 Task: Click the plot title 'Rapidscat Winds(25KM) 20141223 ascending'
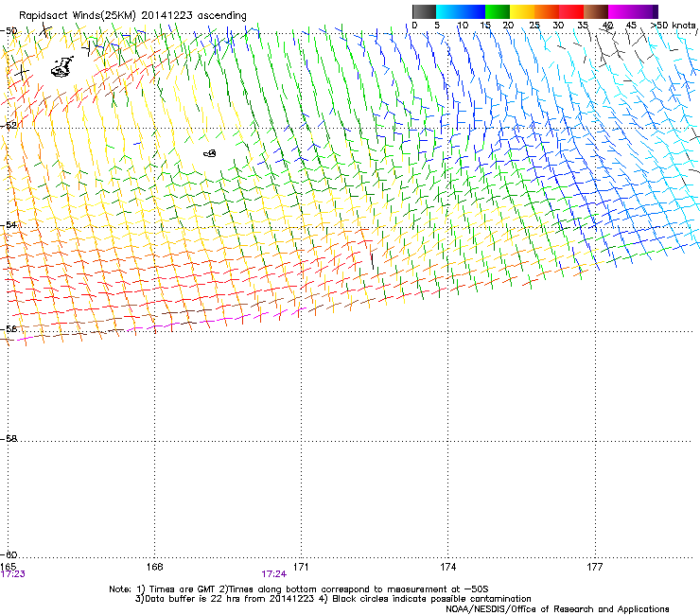(x=132, y=16)
